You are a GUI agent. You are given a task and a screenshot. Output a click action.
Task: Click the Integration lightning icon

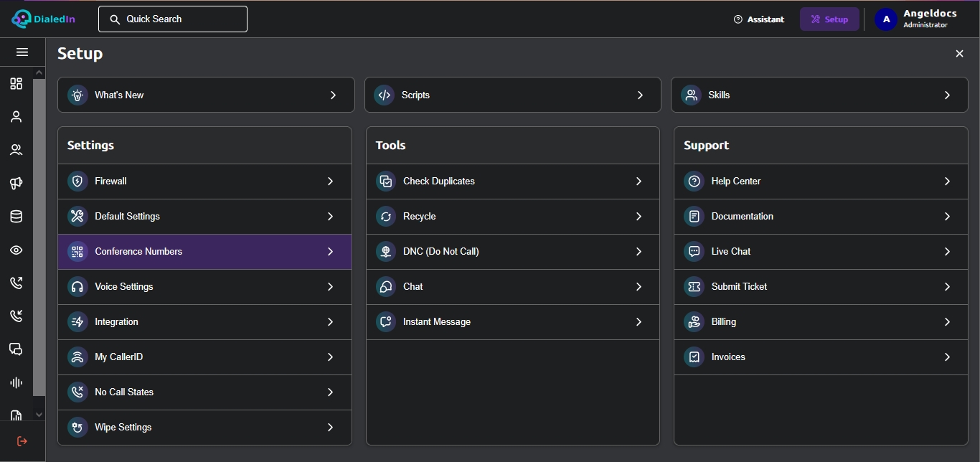77,322
